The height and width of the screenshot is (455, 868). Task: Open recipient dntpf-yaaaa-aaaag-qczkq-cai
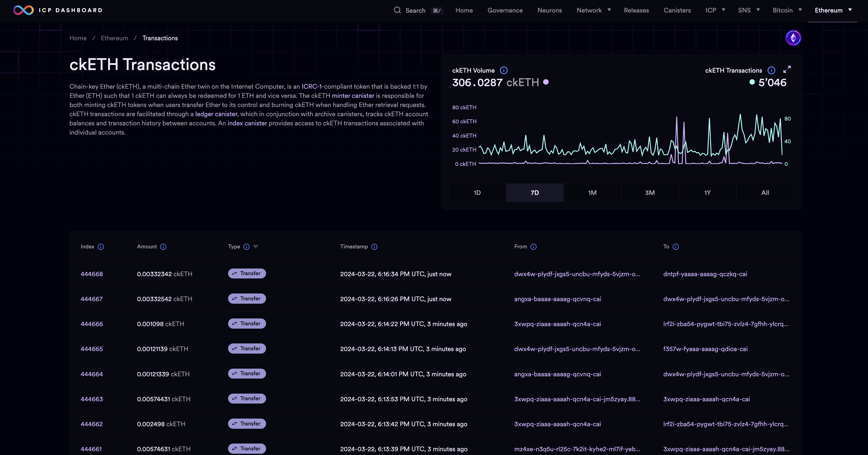tap(705, 274)
